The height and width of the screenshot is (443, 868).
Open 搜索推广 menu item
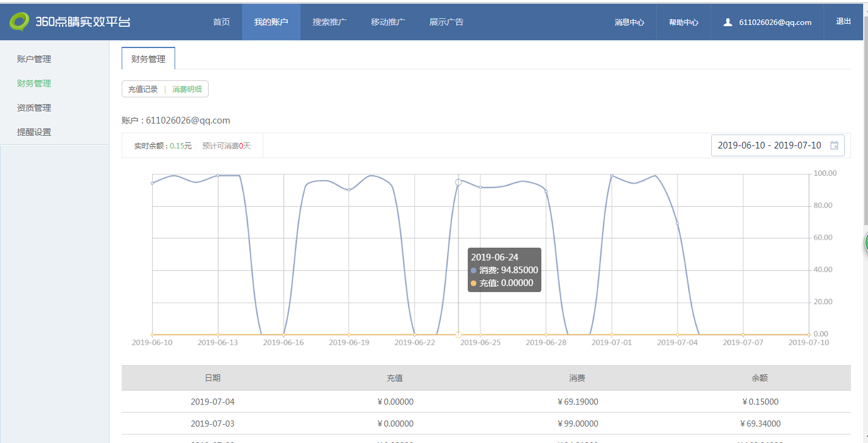pos(330,22)
